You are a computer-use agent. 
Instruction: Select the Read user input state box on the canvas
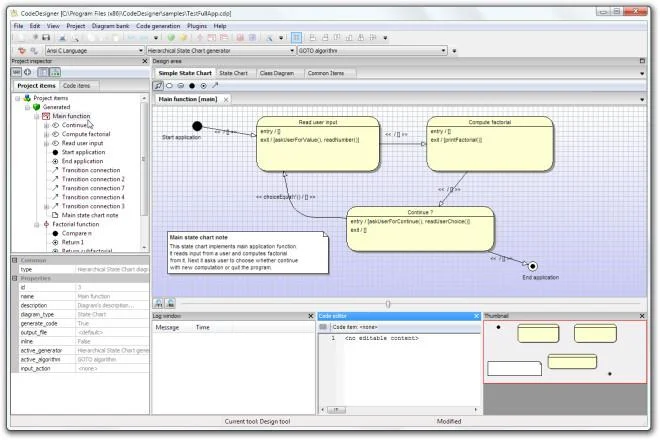click(x=318, y=144)
